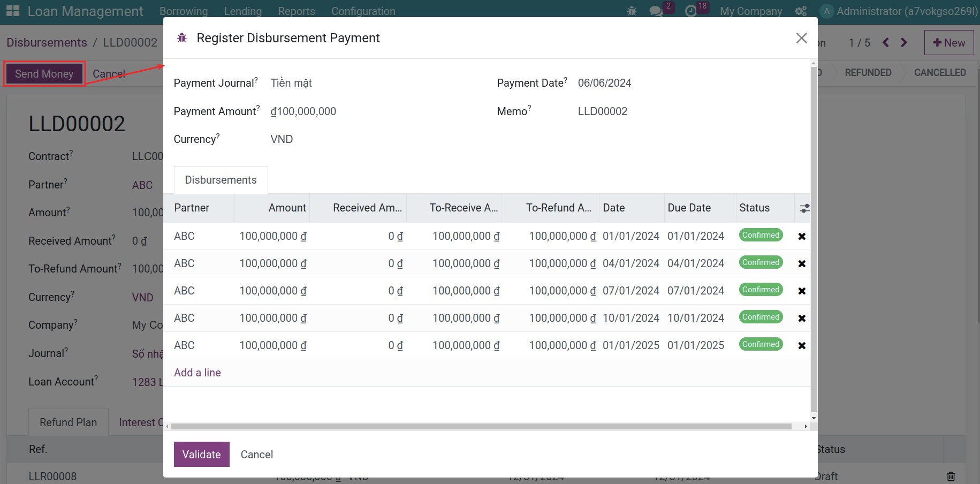Open the Reports menu
The width and height of the screenshot is (980, 484).
(297, 11)
